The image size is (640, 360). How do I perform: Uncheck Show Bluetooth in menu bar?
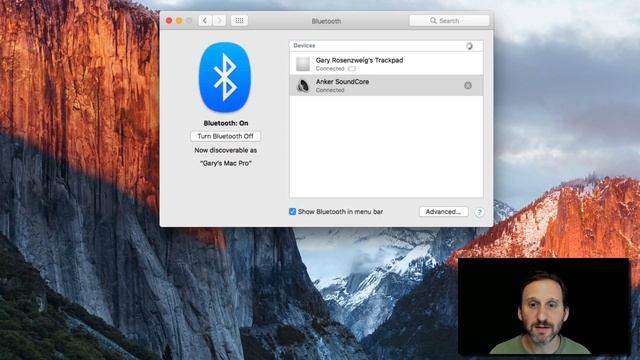pos(292,211)
